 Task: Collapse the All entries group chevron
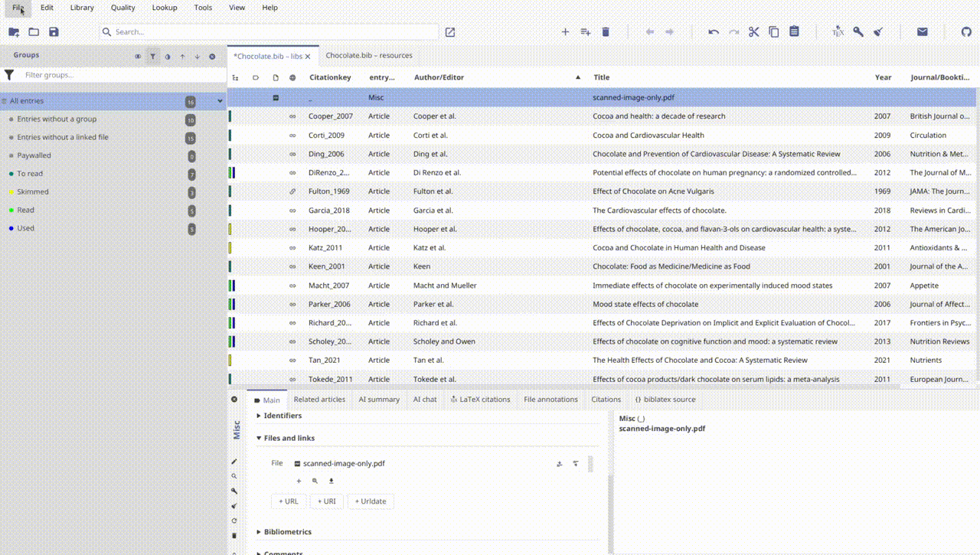(x=220, y=101)
